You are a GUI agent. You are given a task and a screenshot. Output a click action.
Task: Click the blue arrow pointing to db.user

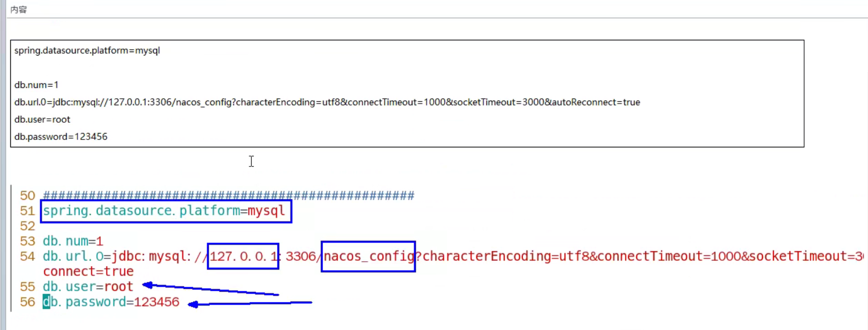[x=211, y=289]
